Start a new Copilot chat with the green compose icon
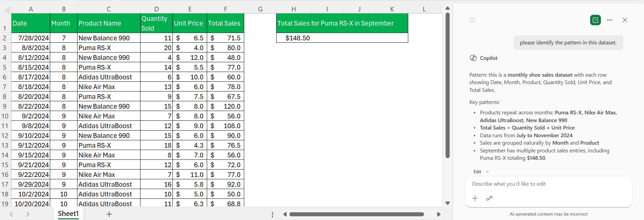The height and width of the screenshot is (220, 644). point(595,20)
